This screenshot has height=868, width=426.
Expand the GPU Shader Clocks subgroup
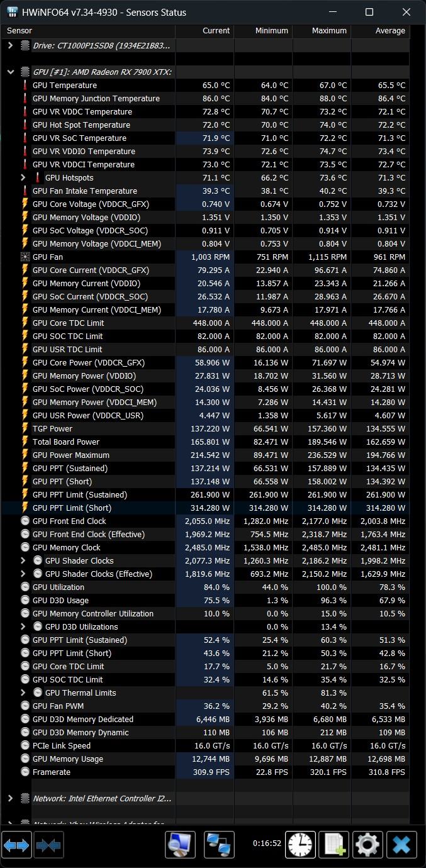(x=23, y=560)
